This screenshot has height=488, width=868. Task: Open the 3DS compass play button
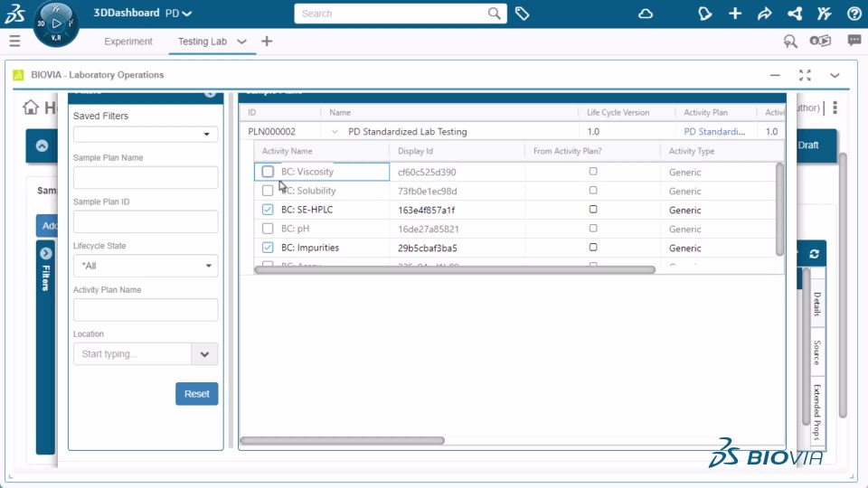pyautogui.click(x=56, y=23)
